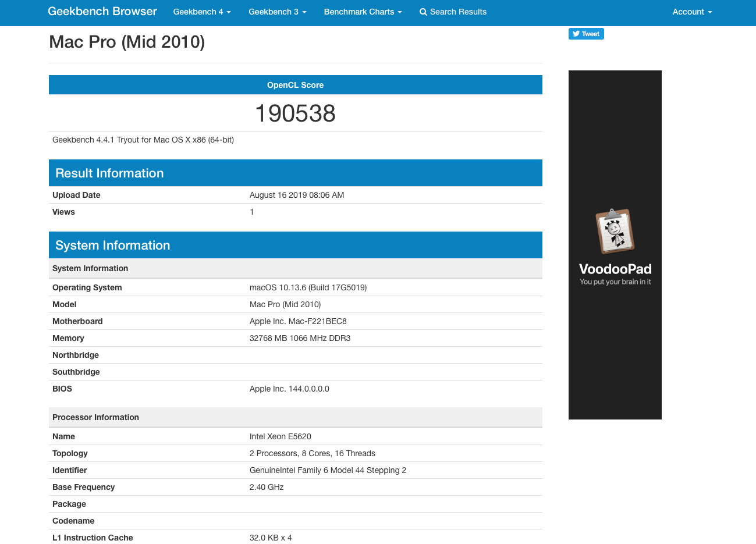Click the VoodooPad ad title

pyautogui.click(x=615, y=269)
